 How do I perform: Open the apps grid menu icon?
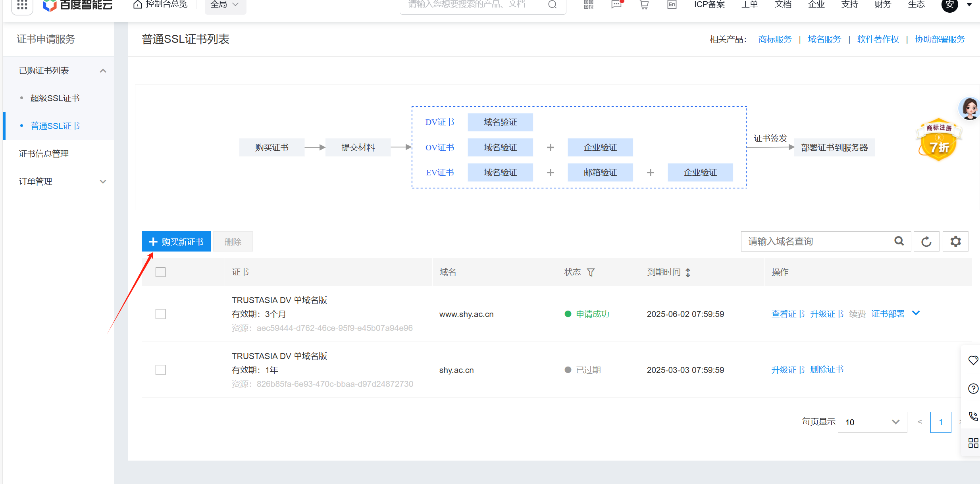22,5
